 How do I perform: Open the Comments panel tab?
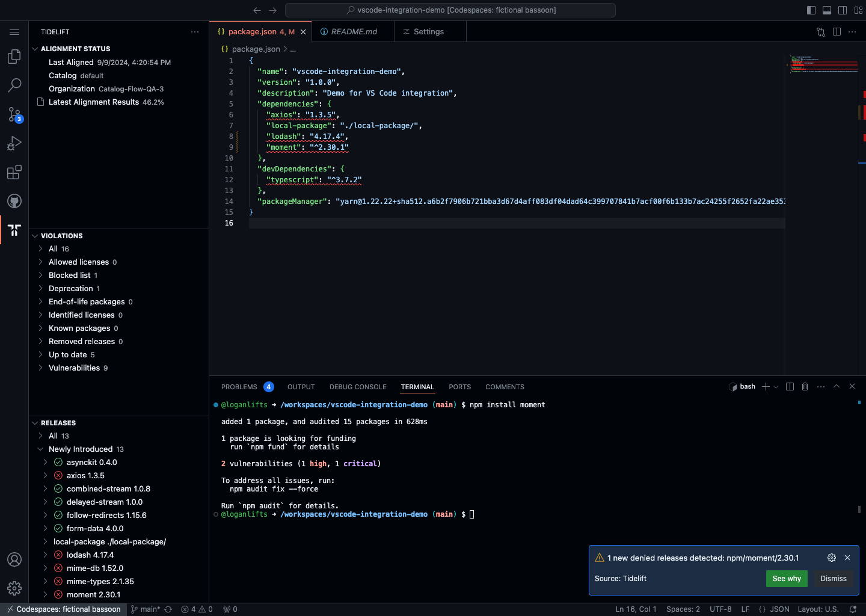(x=505, y=387)
